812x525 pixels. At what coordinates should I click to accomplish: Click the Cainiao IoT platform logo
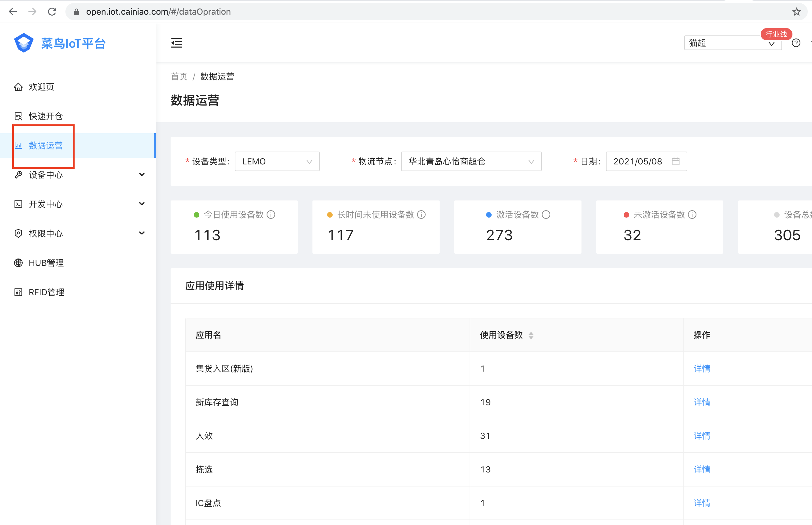(24, 43)
